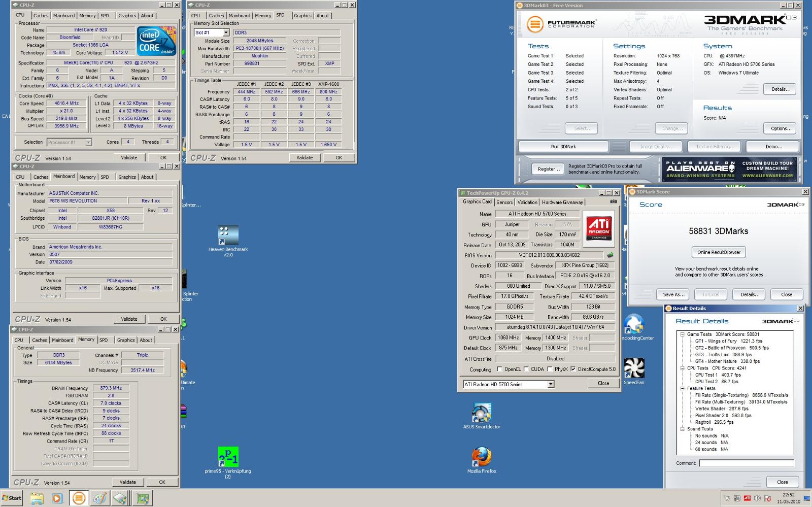
Task: Switch to Caches tab in top-left CPU-Z
Action: tap(41, 16)
